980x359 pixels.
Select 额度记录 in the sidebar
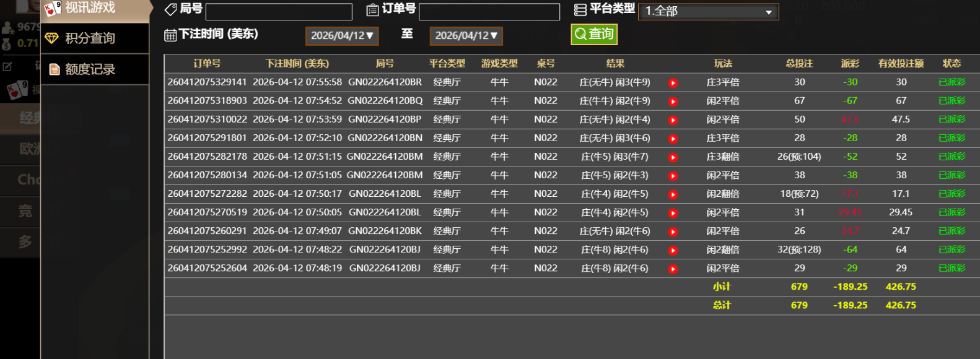pos(90,69)
